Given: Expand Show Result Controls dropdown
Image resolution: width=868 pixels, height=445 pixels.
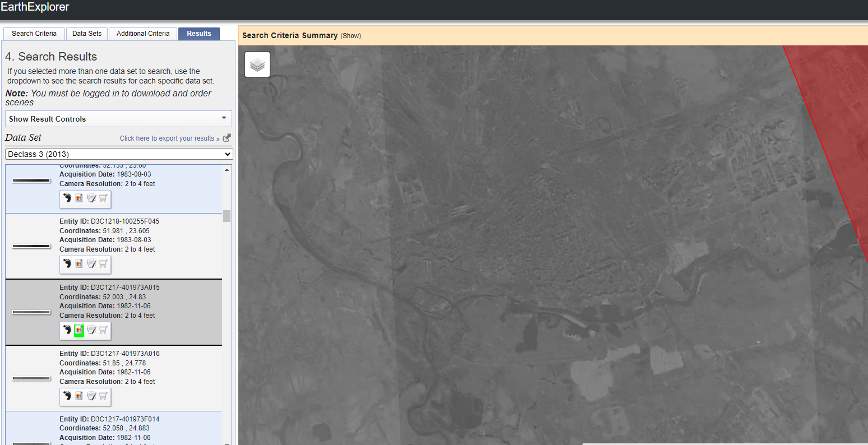Looking at the screenshot, I should [x=118, y=119].
